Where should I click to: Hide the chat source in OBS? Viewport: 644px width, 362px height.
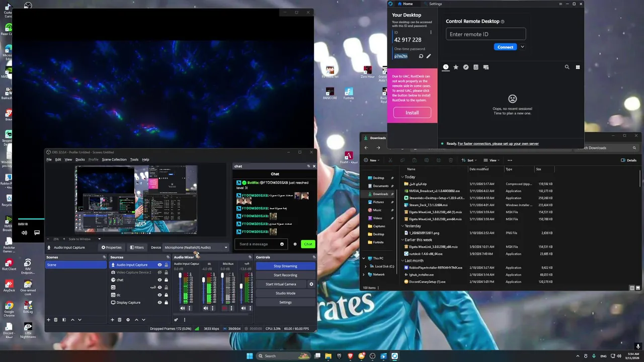(159, 280)
